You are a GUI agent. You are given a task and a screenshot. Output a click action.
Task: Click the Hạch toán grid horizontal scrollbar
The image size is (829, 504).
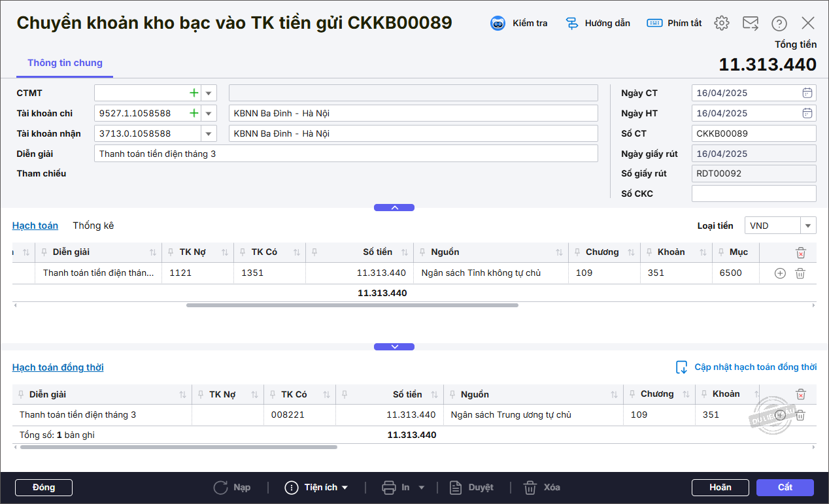click(352, 305)
